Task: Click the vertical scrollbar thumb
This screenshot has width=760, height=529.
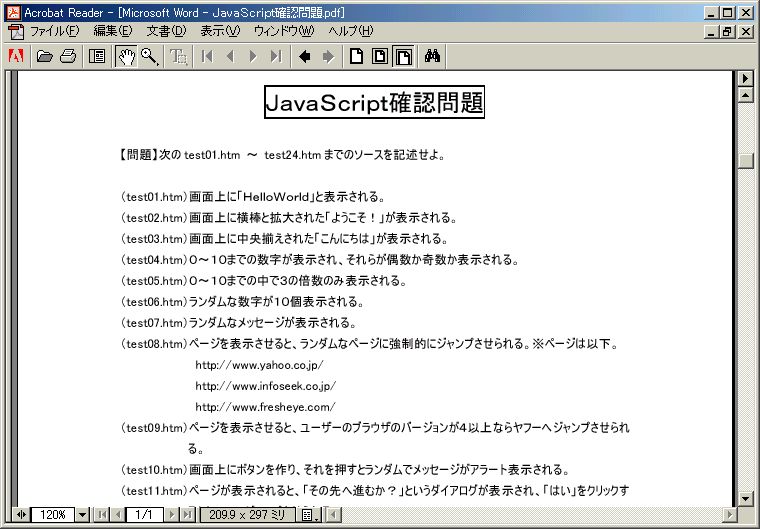Action: [745, 160]
